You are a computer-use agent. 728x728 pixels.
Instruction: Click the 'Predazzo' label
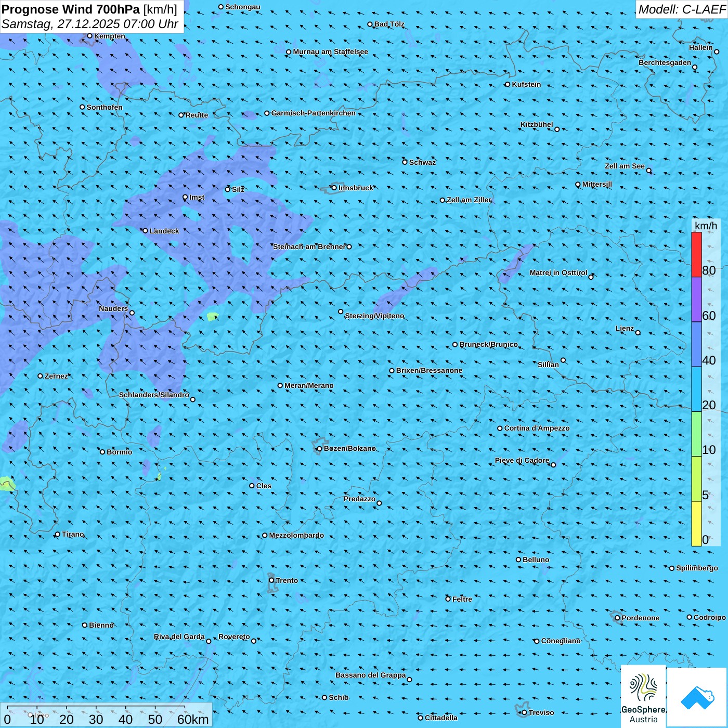tap(359, 499)
